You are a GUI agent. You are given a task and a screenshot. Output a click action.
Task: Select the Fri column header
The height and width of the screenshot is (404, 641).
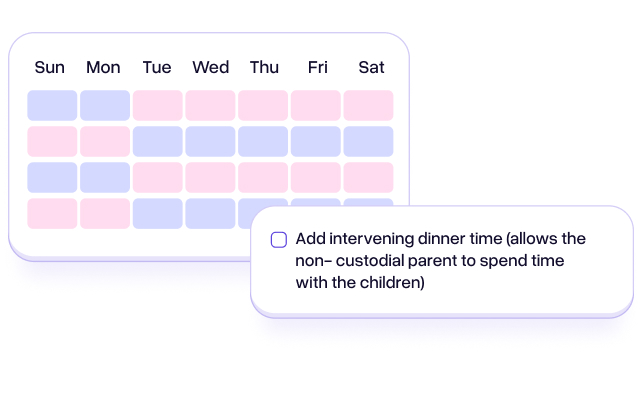[x=318, y=67]
